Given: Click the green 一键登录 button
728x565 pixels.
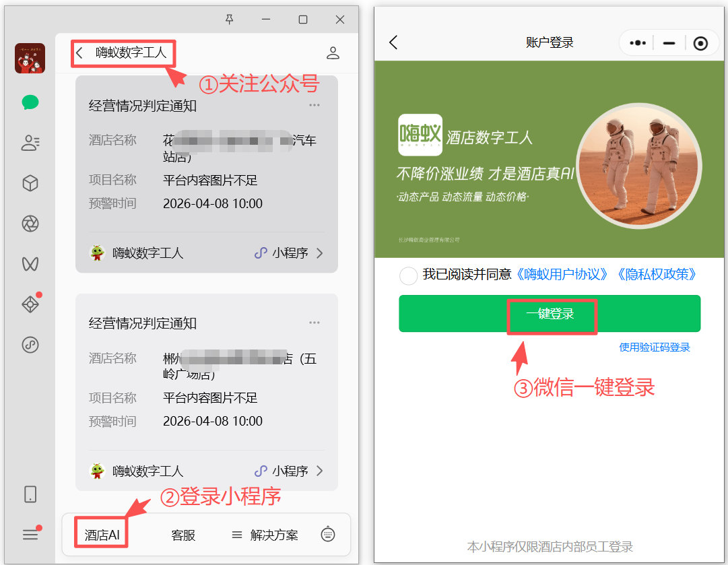Looking at the screenshot, I should [x=550, y=314].
